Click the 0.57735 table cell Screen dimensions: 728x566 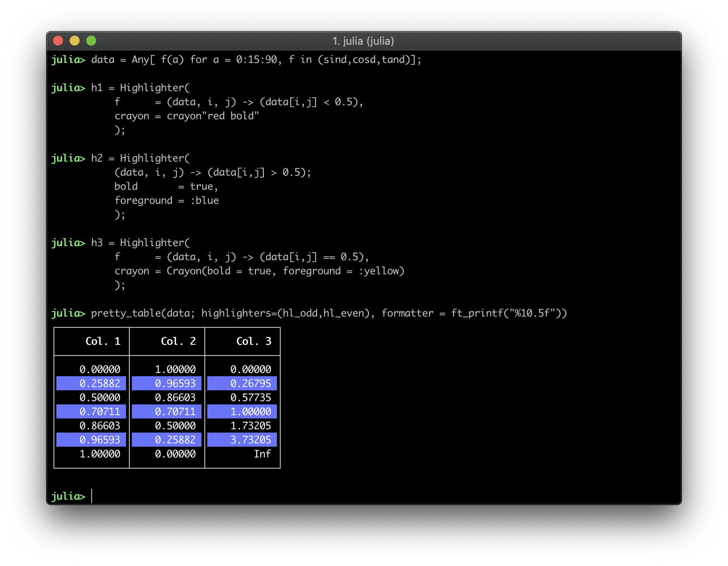250,397
